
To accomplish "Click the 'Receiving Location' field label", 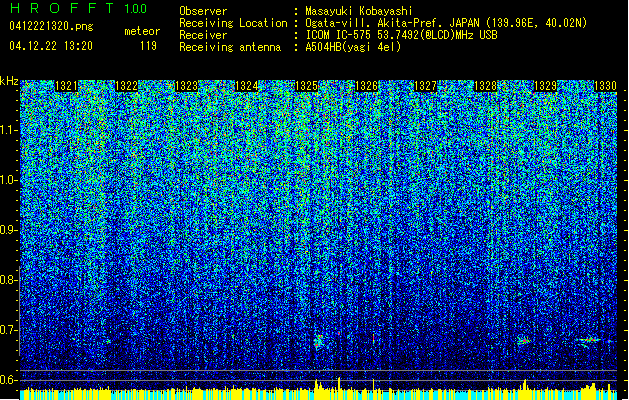I will tap(233, 23).
